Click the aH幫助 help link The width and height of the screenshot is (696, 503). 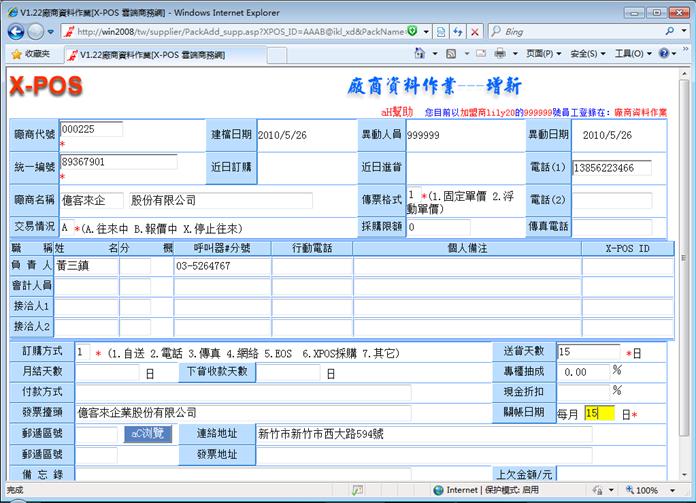tap(397, 113)
